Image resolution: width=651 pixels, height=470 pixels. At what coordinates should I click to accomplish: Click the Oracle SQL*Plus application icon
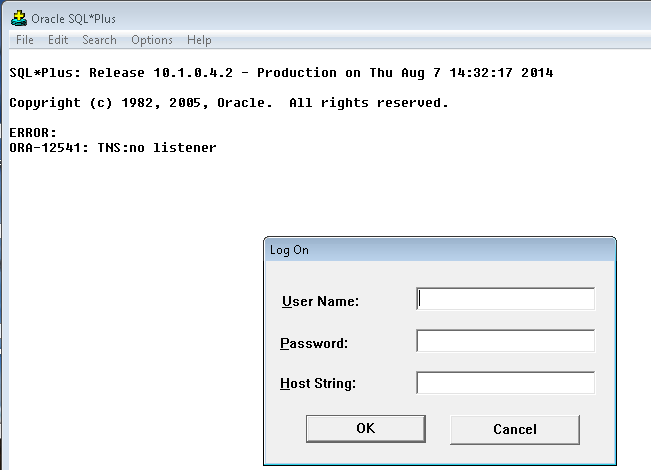point(19,19)
